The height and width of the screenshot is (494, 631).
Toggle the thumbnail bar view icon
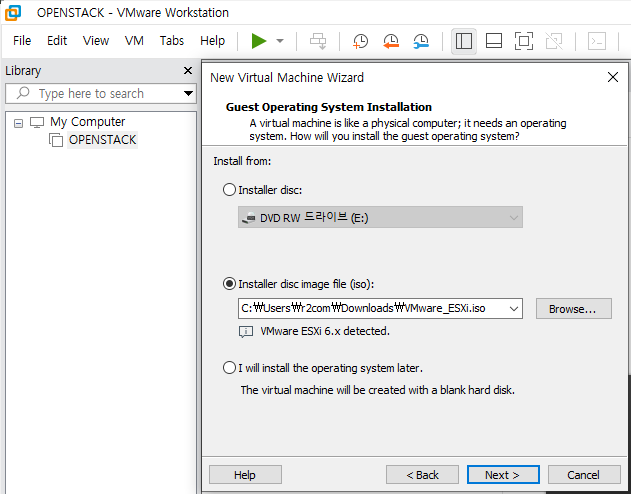494,41
